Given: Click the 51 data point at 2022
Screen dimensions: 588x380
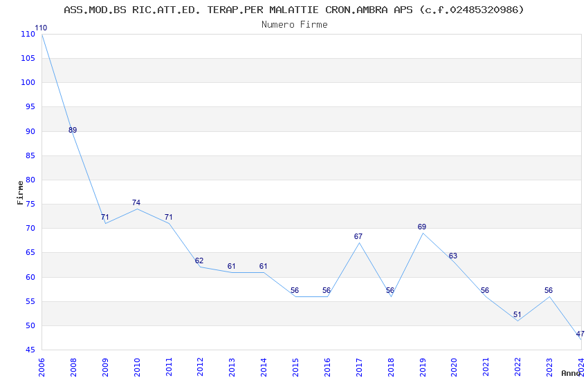Looking at the screenshot, I should [x=517, y=321].
